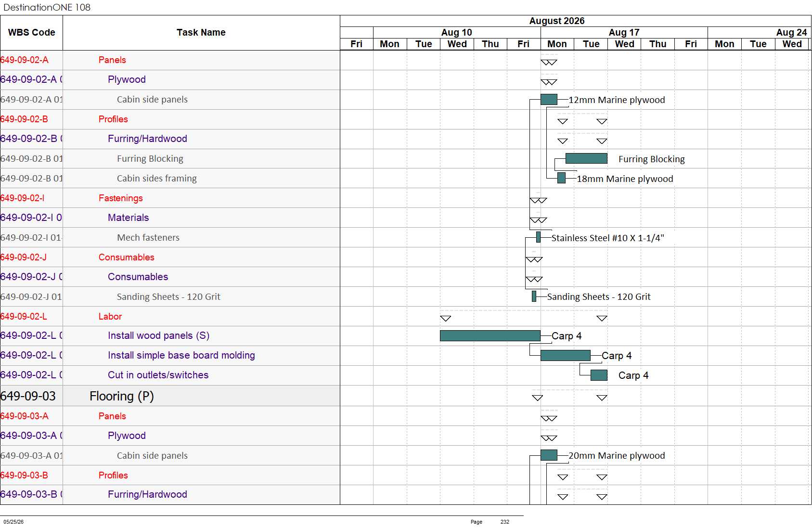This screenshot has height=528, width=812.
Task: Select the Install wood panels (S) task
Action: point(158,335)
